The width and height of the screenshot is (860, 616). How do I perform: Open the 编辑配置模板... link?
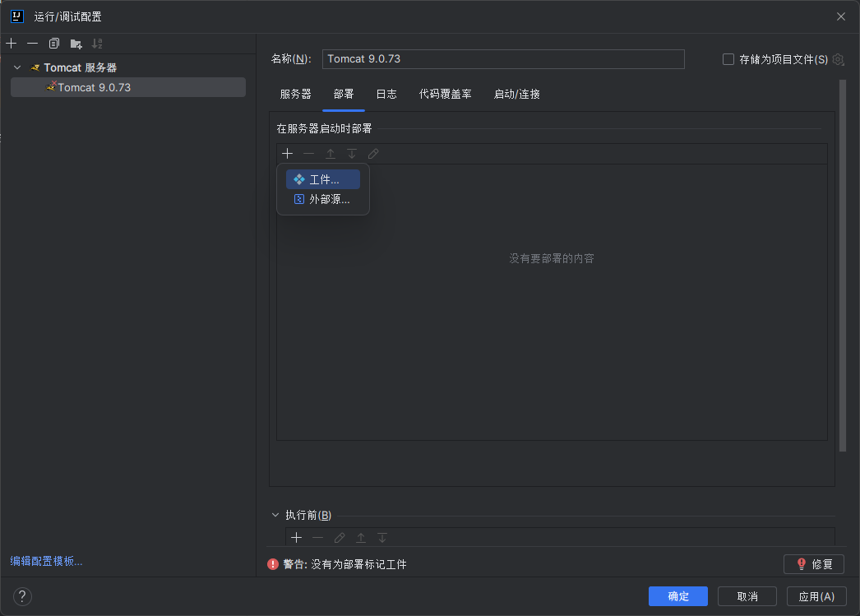[46, 561]
